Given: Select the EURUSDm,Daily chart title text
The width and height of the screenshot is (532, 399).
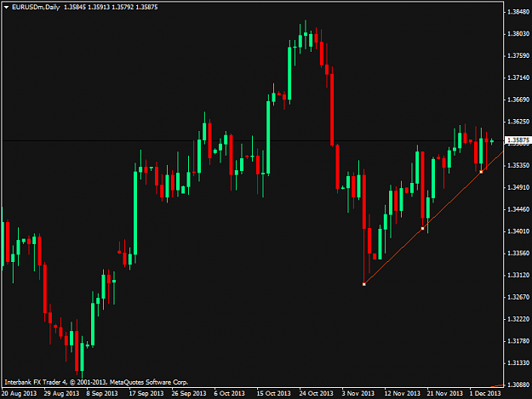Looking at the screenshot, I should point(36,7).
